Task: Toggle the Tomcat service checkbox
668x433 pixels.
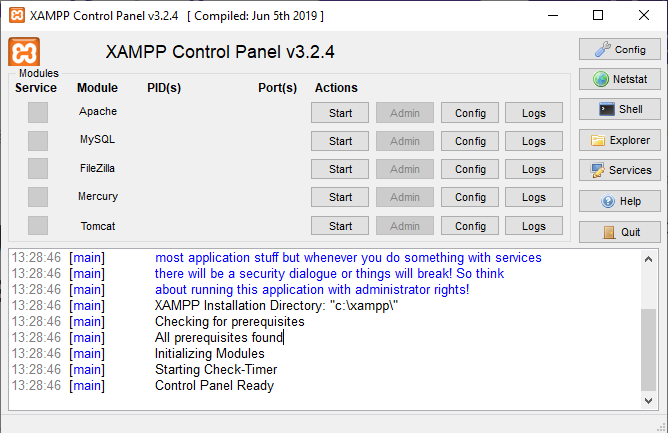Action: coord(38,226)
